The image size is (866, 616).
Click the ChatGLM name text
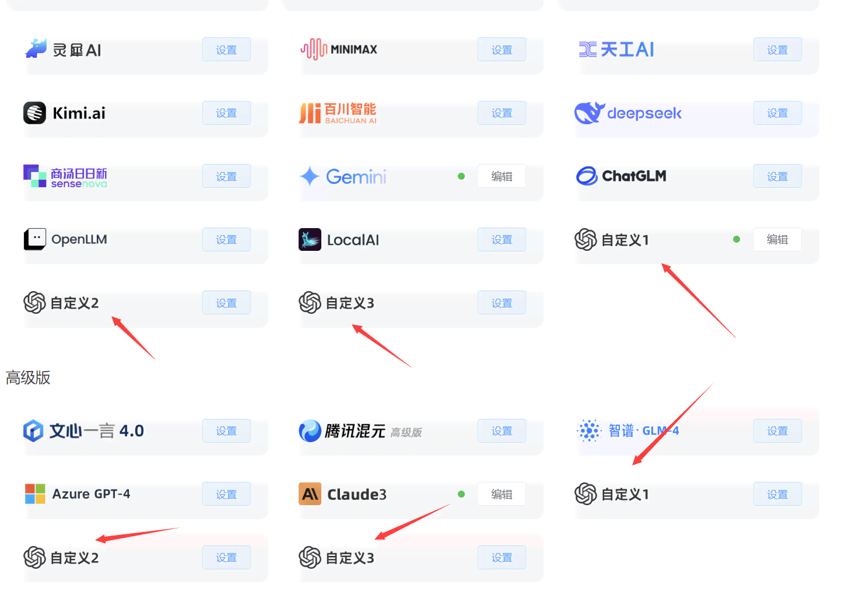coord(634,176)
